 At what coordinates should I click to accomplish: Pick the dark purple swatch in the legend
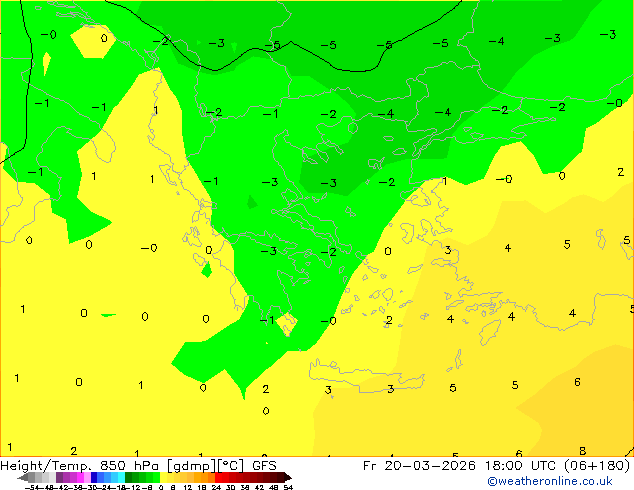click(59, 477)
